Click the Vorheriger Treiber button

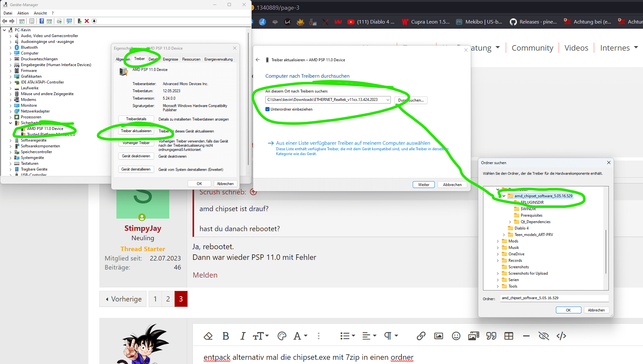click(x=136, y=143)
